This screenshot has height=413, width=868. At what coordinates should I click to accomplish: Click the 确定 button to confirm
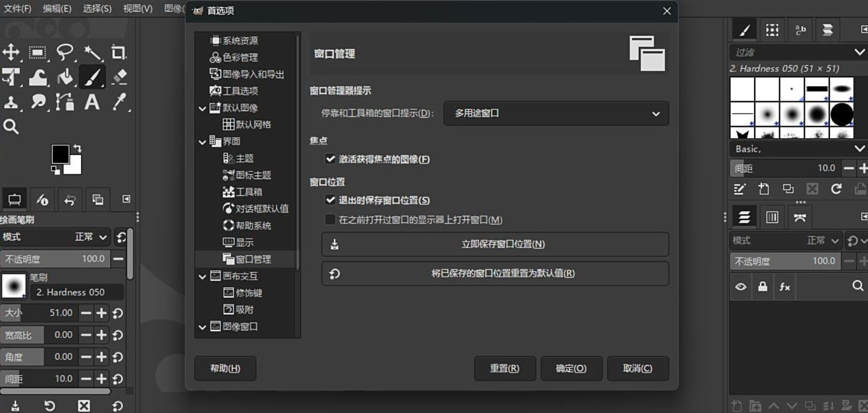[x=571, y=368]
